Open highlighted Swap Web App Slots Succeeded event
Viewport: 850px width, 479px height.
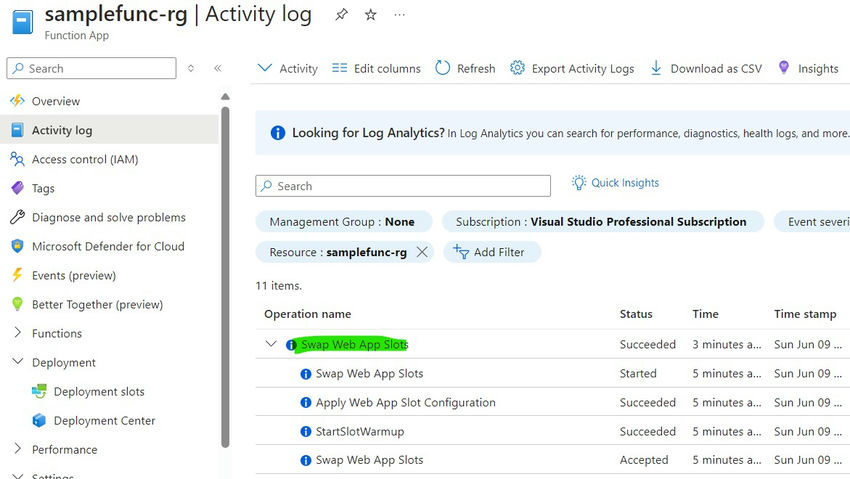pyautogui.click(x=355, y=345)
